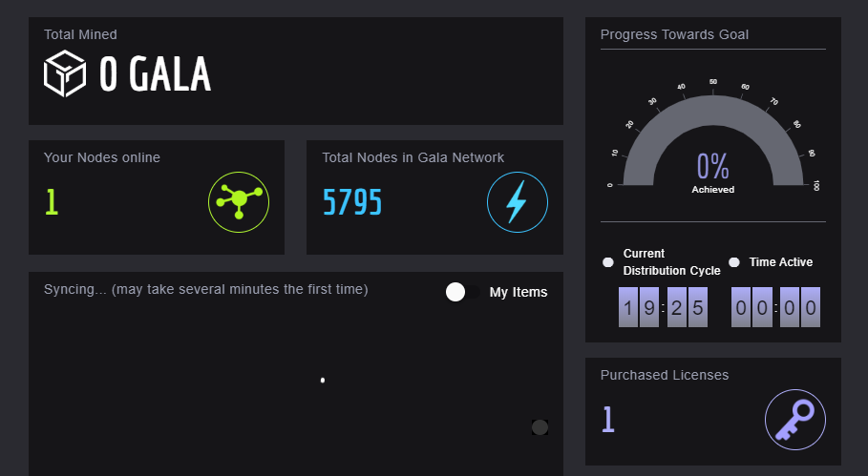Click the 19 card on the distribution cycle timer
868x476 pixels.
640,307
